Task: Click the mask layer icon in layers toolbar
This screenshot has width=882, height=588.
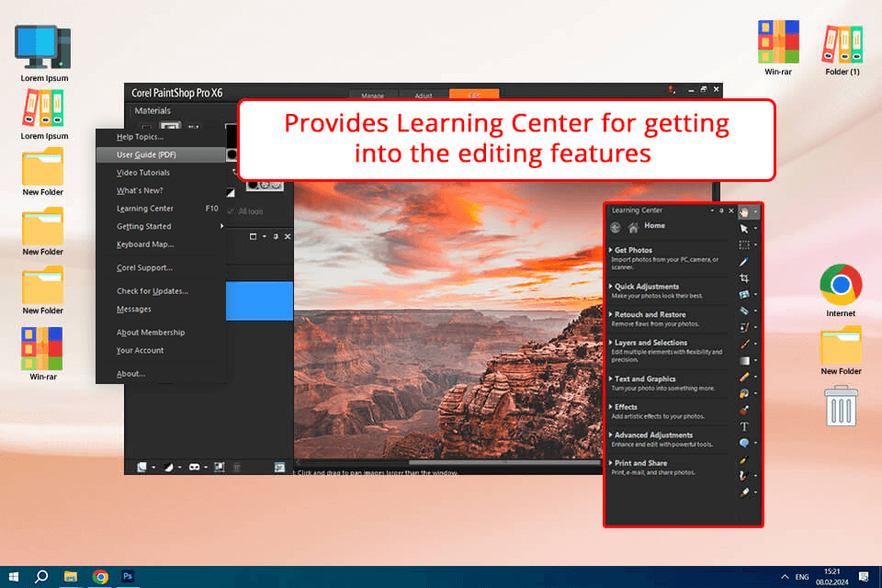Action: click(168, 467)
